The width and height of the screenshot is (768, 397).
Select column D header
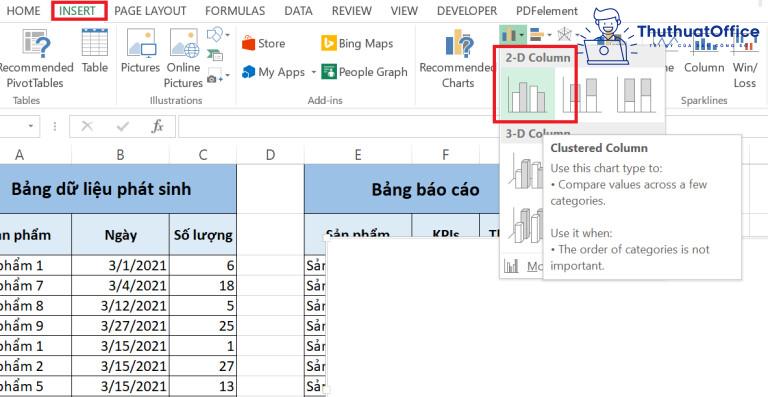pyautogui.click(x=270, y=155)
